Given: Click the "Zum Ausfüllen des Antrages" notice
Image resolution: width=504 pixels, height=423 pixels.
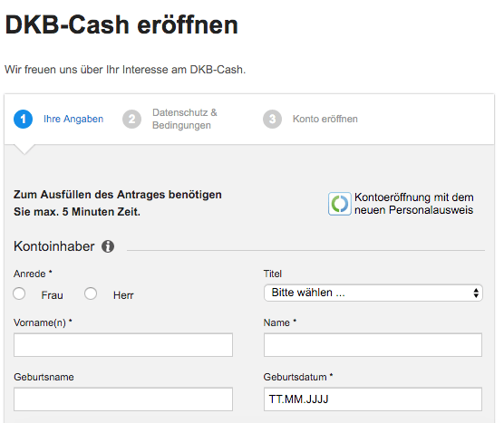Looking at the screenshot, I should pyautogui.click(x=118, y=203).
